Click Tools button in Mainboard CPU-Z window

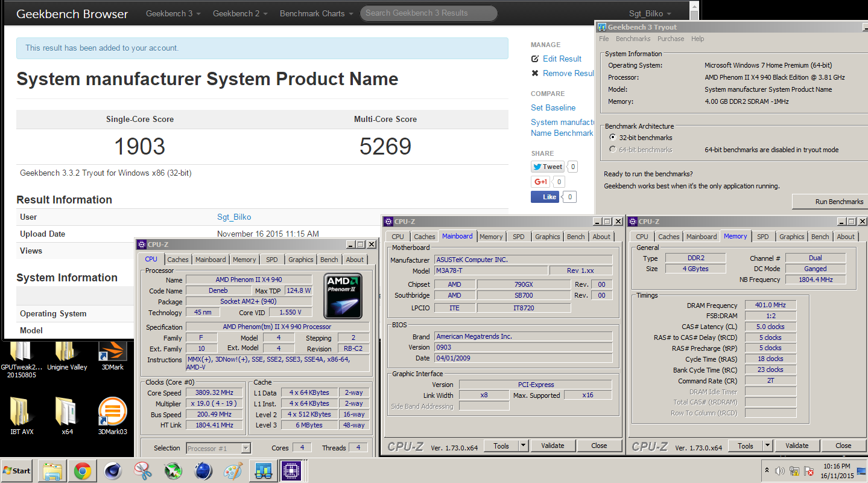tap(501, 446)
